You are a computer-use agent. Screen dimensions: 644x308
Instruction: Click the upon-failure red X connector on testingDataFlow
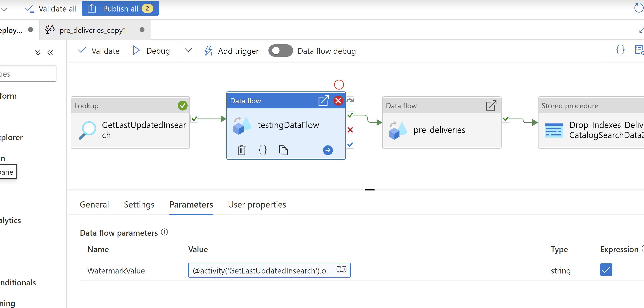(x=350, y=130)
